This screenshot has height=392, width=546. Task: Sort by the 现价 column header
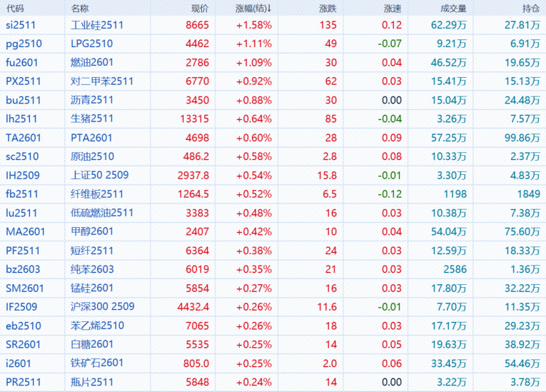[x=200, y=9]
